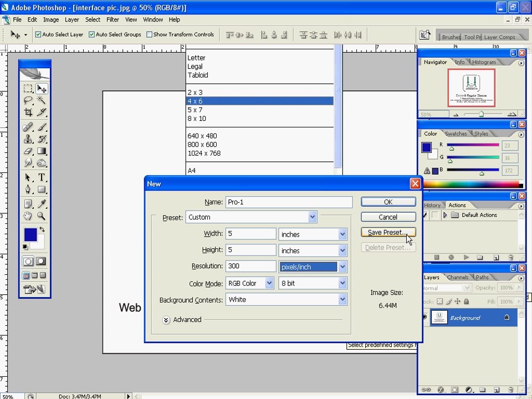Select the Clone Stamp tool
This screenshot has height=399, width=532.
(x=28, y=139)
